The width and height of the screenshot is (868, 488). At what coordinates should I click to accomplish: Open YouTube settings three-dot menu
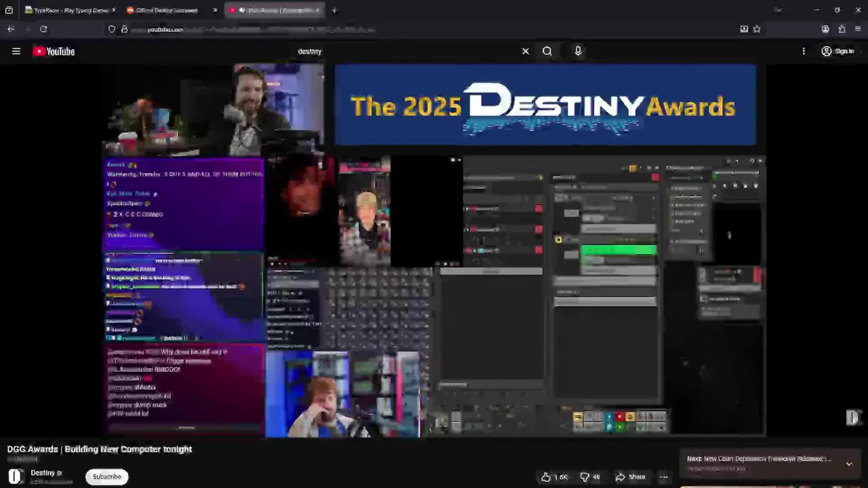[804, 51]
